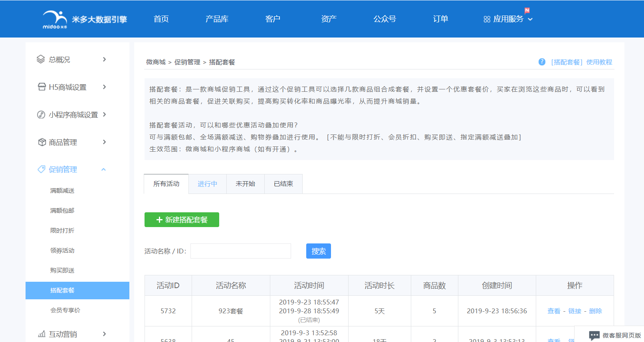644x342 pixels.
Task: Click the 促销管理 tag icon
Action: coord(42,169)
